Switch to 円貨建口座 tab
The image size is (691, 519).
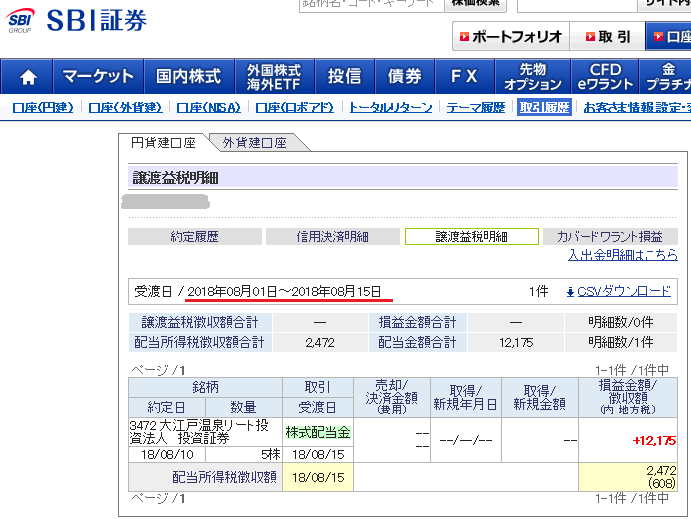tap(163, 143)
